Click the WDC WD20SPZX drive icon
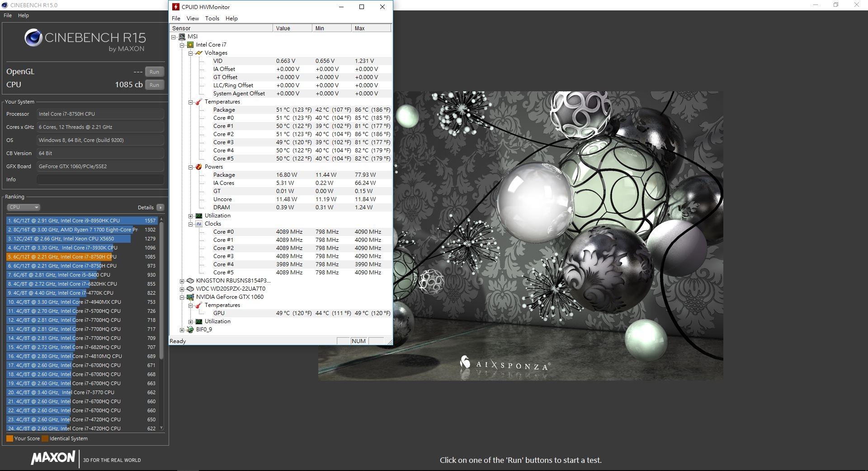This screenshot has width=868, height=471. click(x=190, y=289)
